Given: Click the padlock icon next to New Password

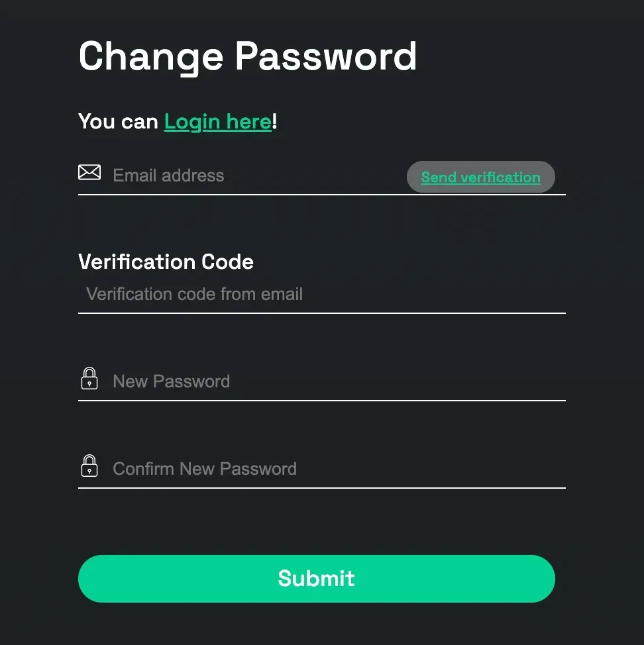Looking at the screenshot, I should coord(89,379).
